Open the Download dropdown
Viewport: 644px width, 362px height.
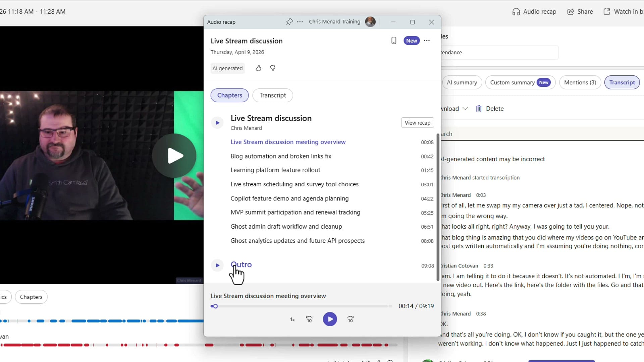pos(465,108)
